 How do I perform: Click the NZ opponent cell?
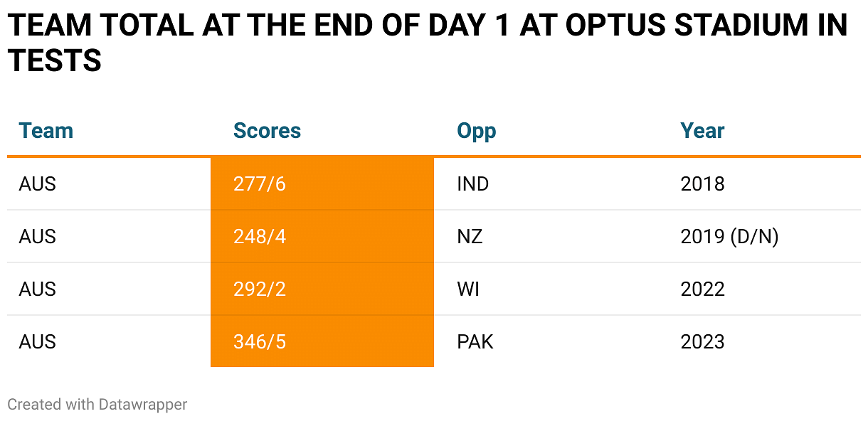click(470, 237)
